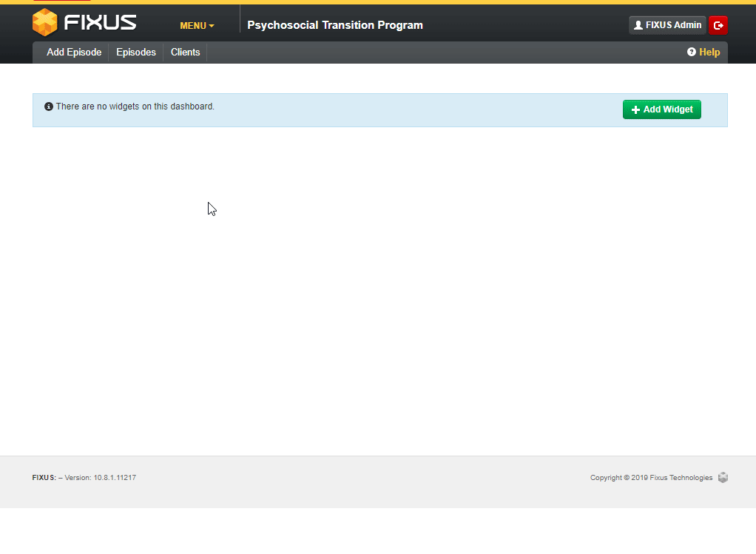Click the grey Fixus cube icon in the footer

click(723, 477)
